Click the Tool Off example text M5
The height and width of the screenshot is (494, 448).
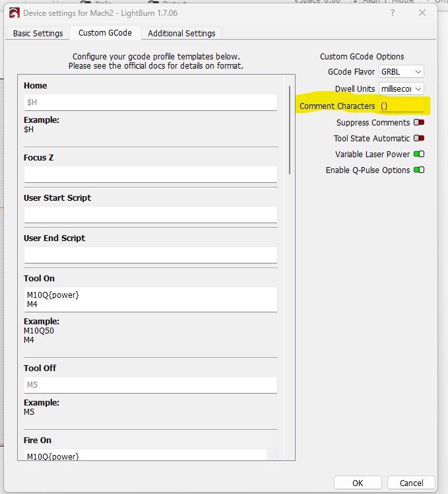point(29,411)
